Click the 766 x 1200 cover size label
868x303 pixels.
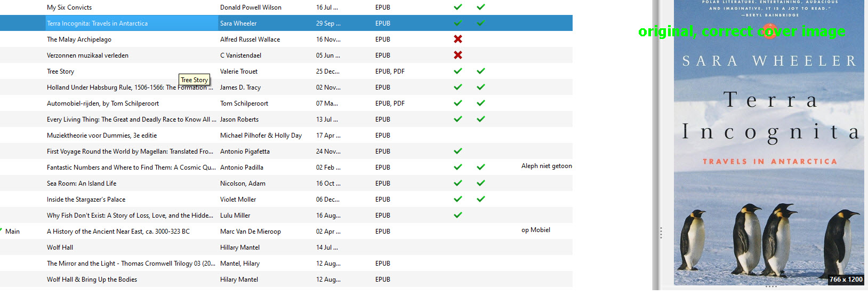point(846,279)
